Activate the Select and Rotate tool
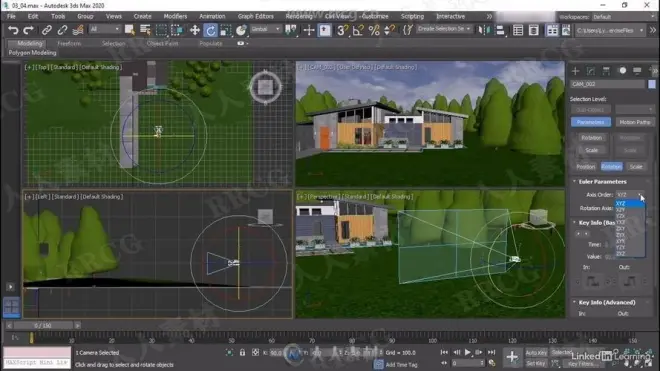The width and height of the screenshot is (660, 371). 210,30
